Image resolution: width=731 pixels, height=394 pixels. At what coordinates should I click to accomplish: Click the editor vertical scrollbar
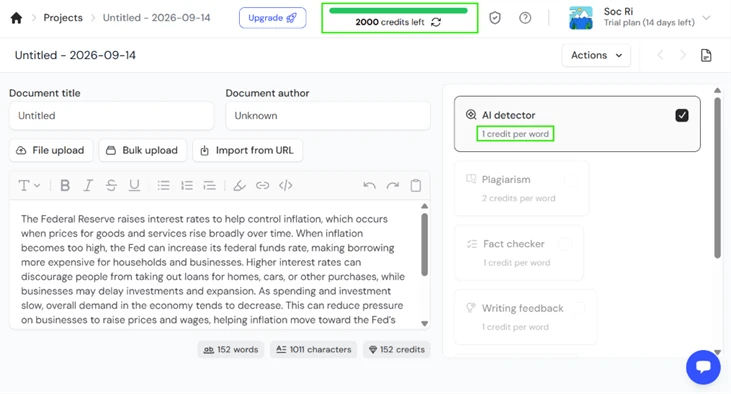pyautogui.click(x=424, y=245)
